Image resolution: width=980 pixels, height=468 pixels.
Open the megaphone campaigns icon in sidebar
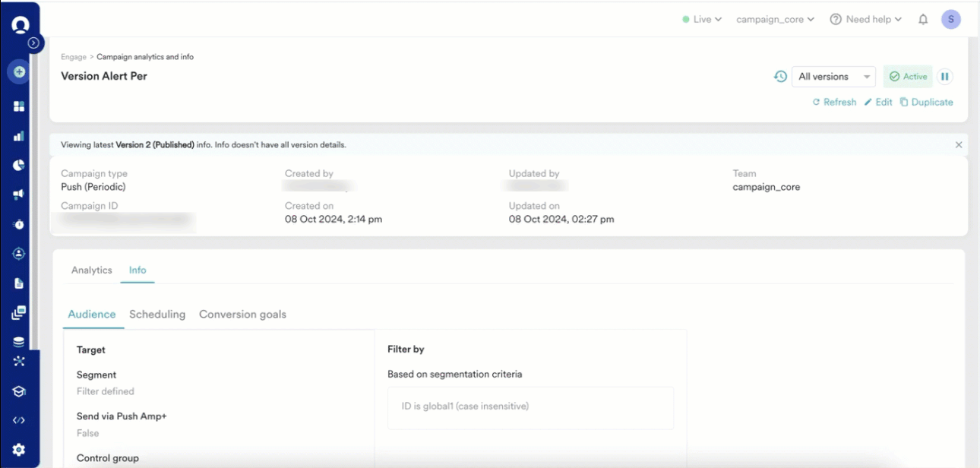click(x=19, y=194)
